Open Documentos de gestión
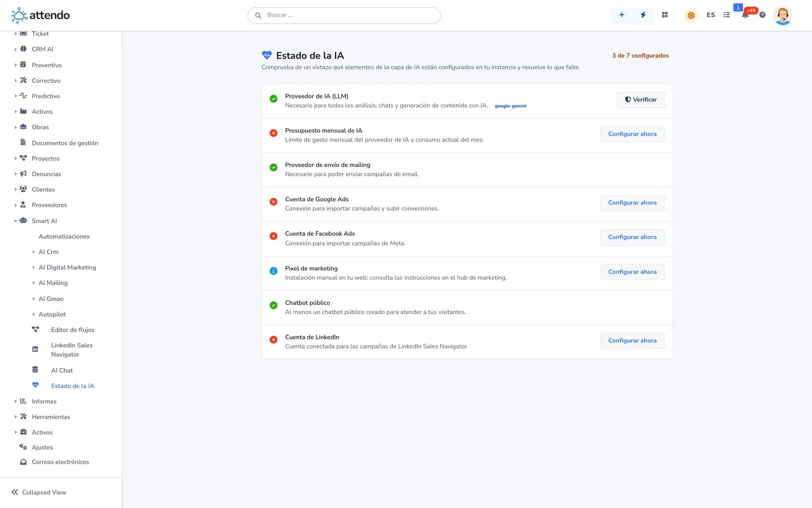This screenshot has width=812, height=508. [65, 143]
